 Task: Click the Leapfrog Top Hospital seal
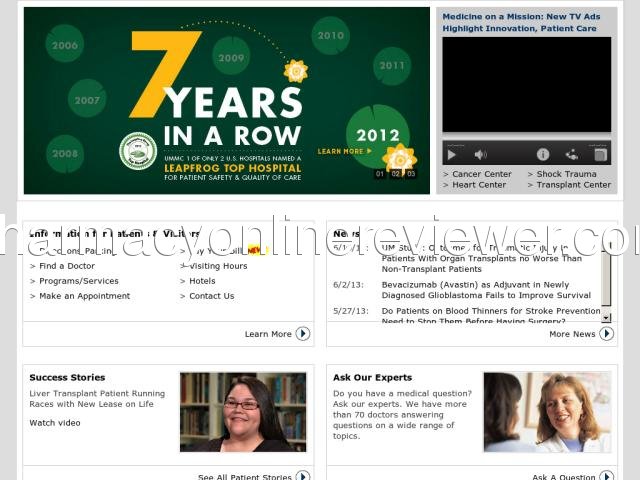138,151
